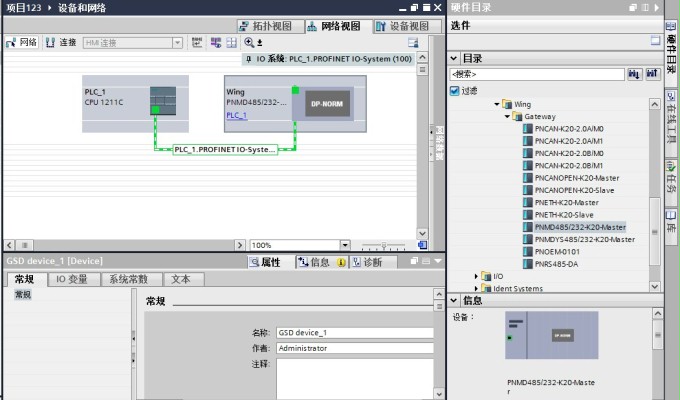Click the zoom magnifier icon
680x400 pixels.
pos(249,42)
